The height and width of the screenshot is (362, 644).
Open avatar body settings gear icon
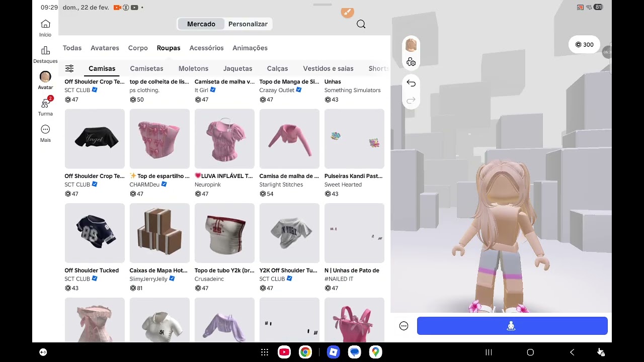[x=411, y=62]
